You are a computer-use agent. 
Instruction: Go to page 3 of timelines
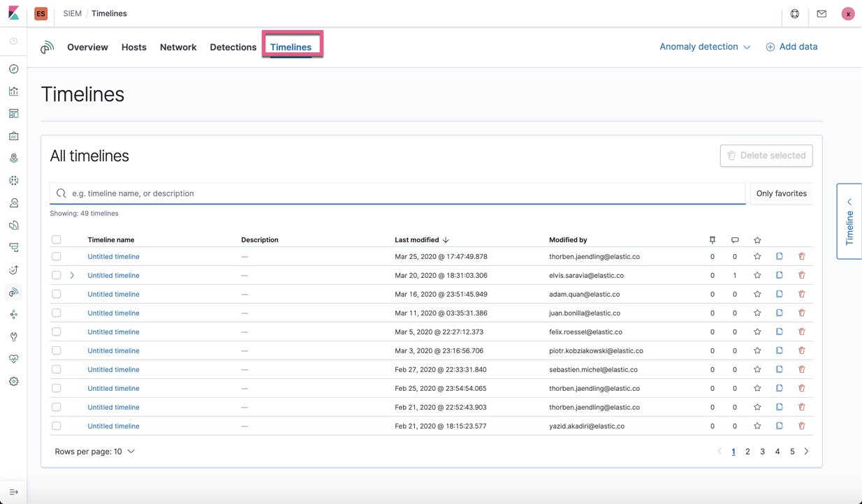pos(762,452)
